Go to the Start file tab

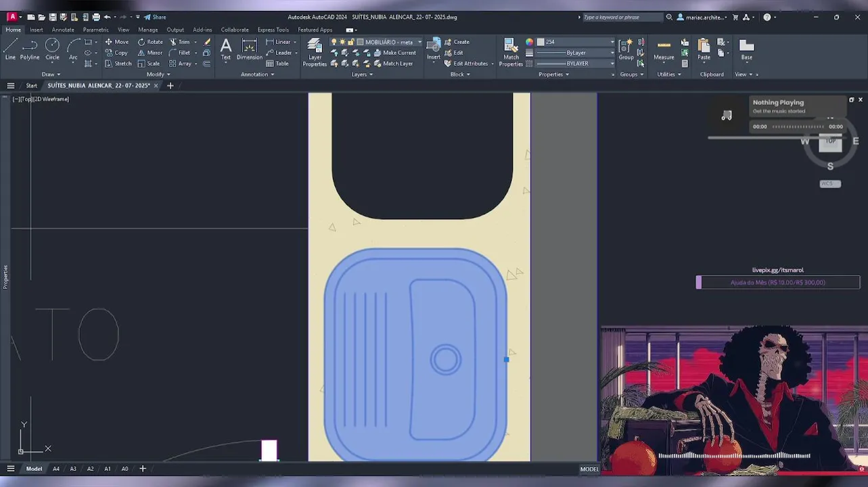point(32,86)
